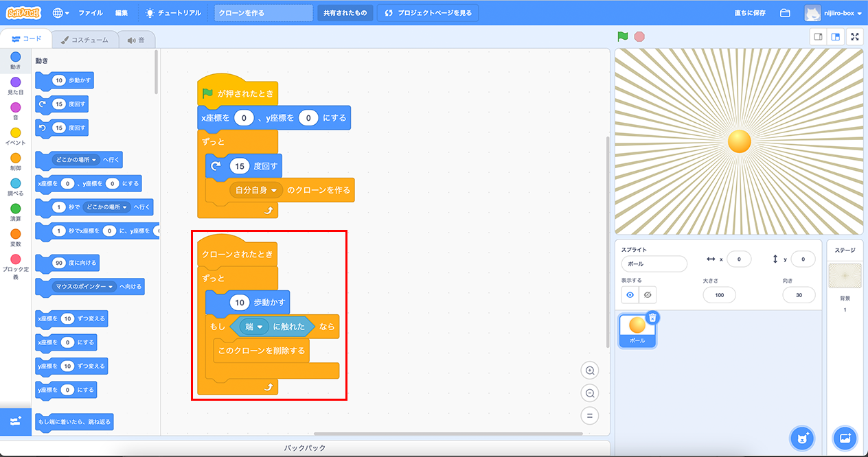
Task: Click the green flag to run the project
Action: (x=623, y=37)
